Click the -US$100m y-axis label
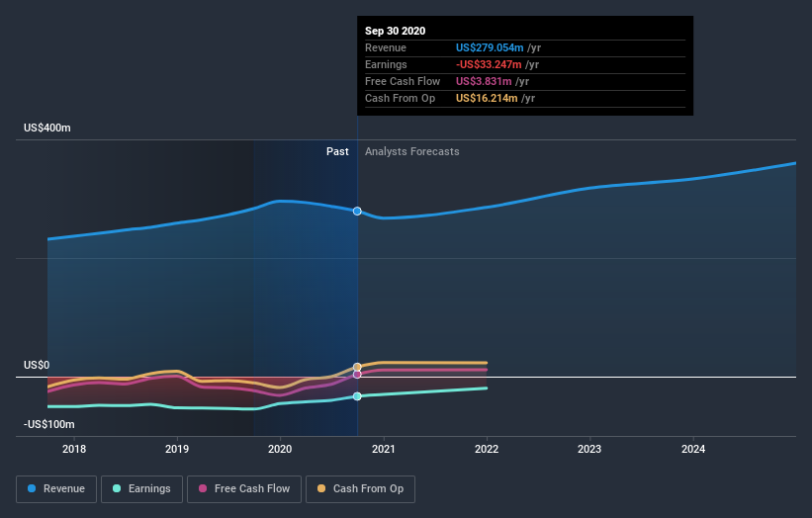 point(49,424)
